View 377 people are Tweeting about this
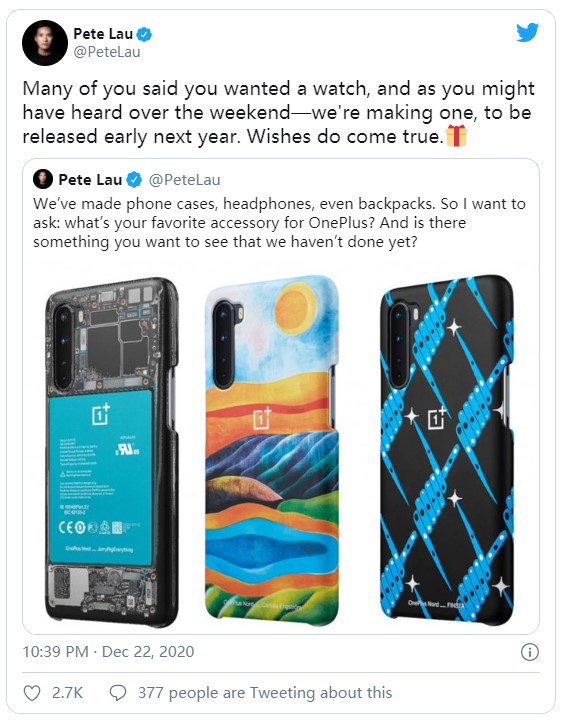Image resolution: width=566 pixels, height=724 pixels. (x=265, y=693)
